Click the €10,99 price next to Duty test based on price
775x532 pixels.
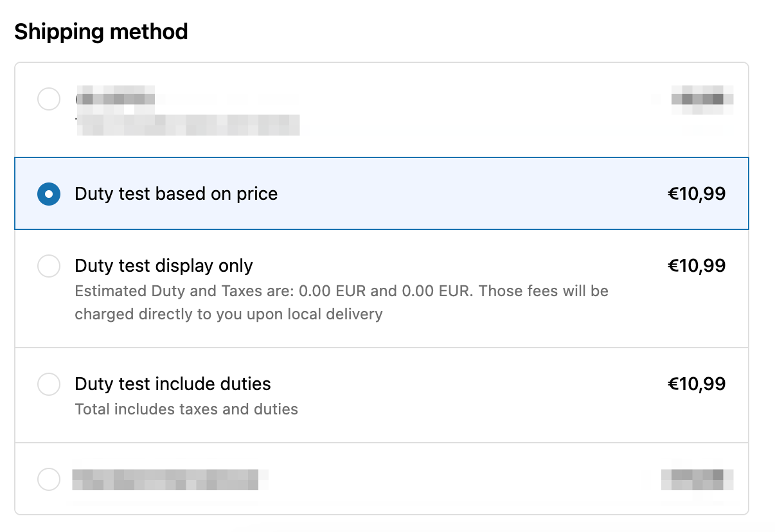tap(696, 193)
